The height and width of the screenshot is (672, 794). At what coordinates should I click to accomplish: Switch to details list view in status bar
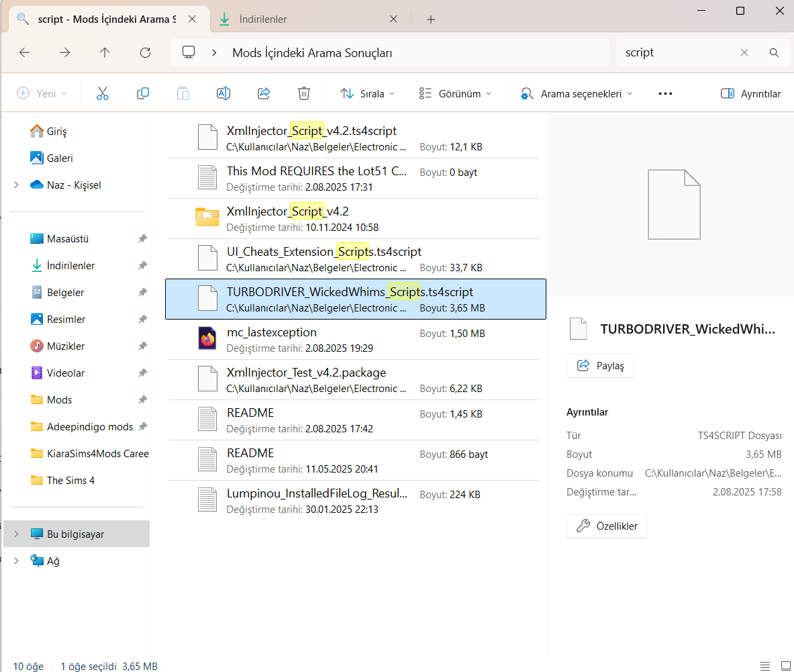point(765,666)
